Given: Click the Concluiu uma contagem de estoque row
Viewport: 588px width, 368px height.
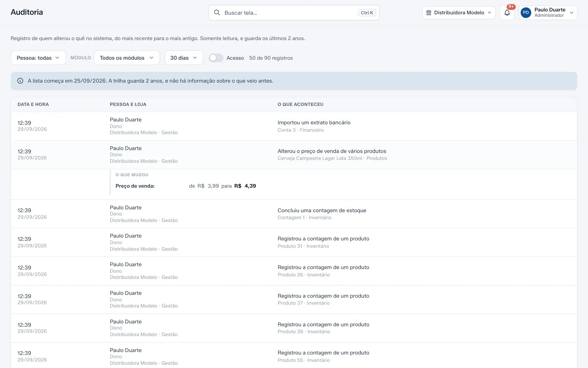Looking at the screenshot, I should tap(294, 214).
